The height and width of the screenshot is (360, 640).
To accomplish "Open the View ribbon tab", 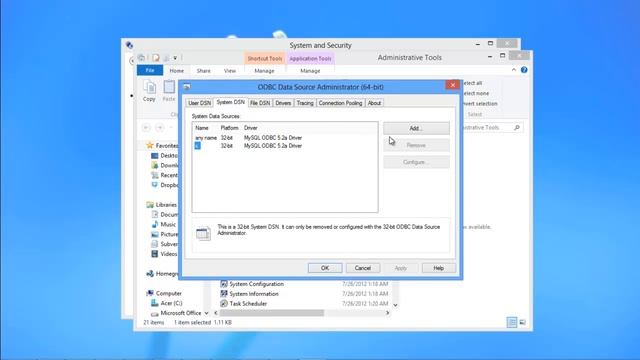I will 230,71.
